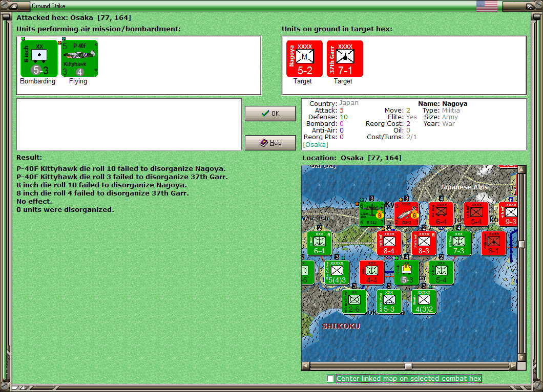Click the Ground Strike window title

[x=49, y=6]
